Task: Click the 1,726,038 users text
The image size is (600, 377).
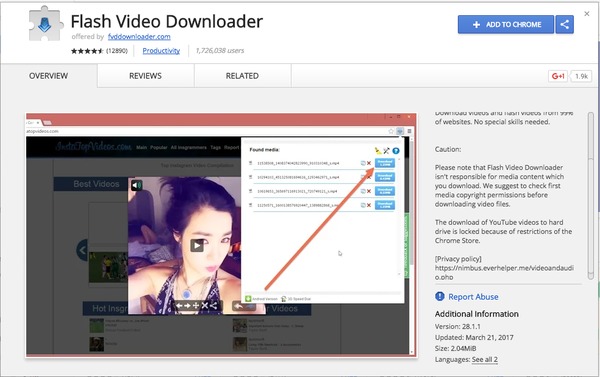Action: pos(220,51)
